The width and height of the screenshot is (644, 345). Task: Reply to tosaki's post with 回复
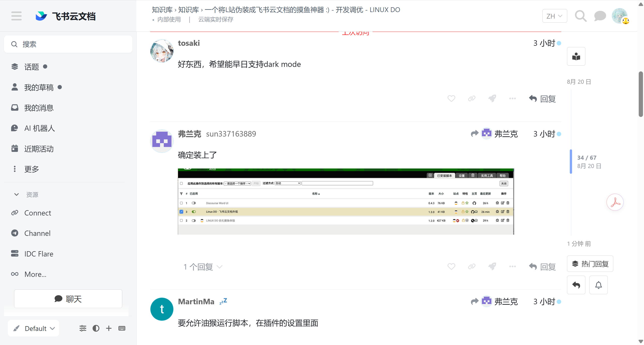point(542,99)
